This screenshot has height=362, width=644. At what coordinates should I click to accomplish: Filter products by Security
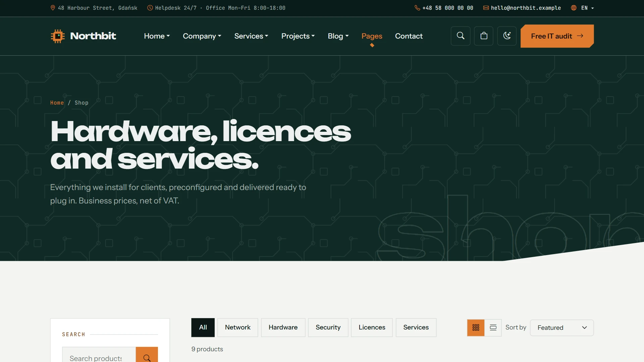pos(328,327)
